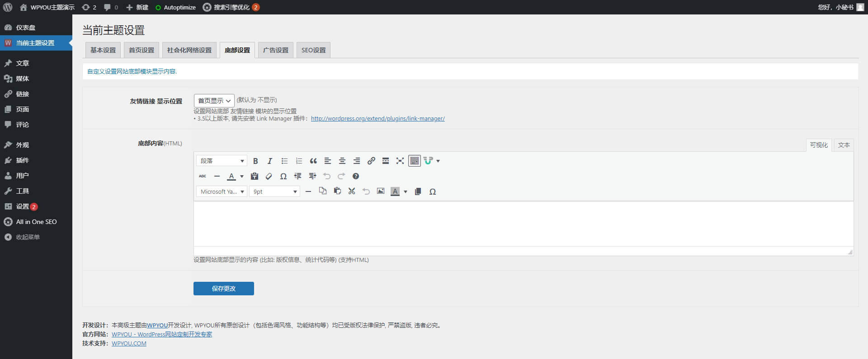Open 外观 in the sidebar
This screenshot has height=359, width=868.
[36, 145]
